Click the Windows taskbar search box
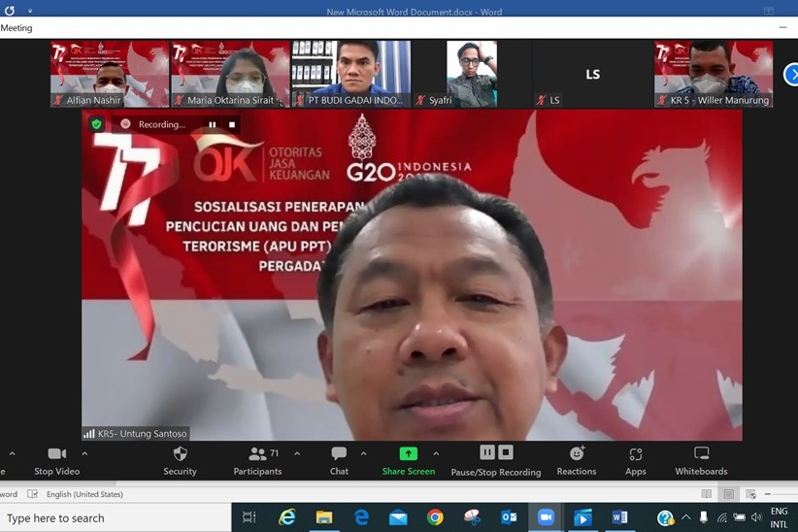Image resolution: width=798 pixels, height=532 pixels. 115,517
